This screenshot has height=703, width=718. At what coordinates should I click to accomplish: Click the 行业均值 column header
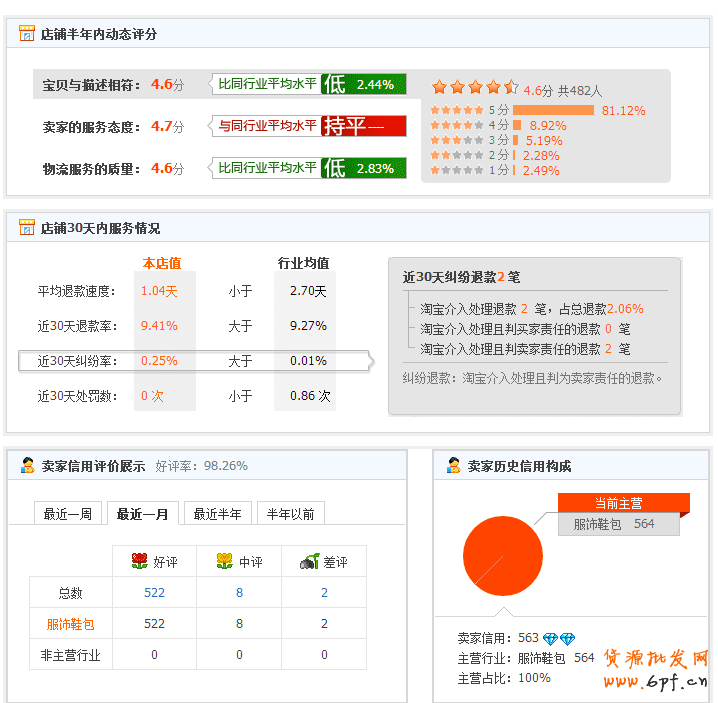(304, 263)
